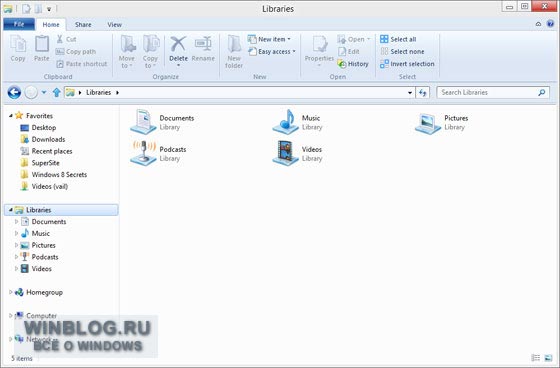The height and width of the screenshot is (368, 560).
Task: Go back with the blue Back arrow
Action: (14, 93)
